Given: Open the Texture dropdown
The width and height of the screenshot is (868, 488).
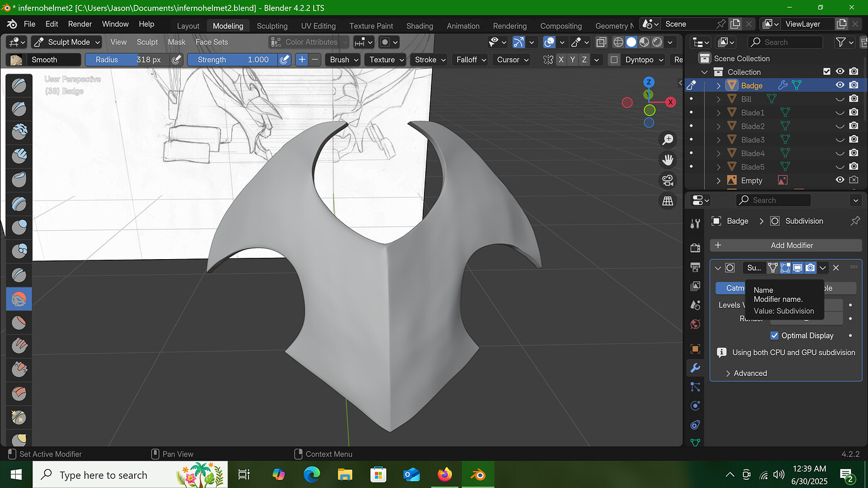Looking at the screenshot, I should pyautogui.click(x=387, y=60).
